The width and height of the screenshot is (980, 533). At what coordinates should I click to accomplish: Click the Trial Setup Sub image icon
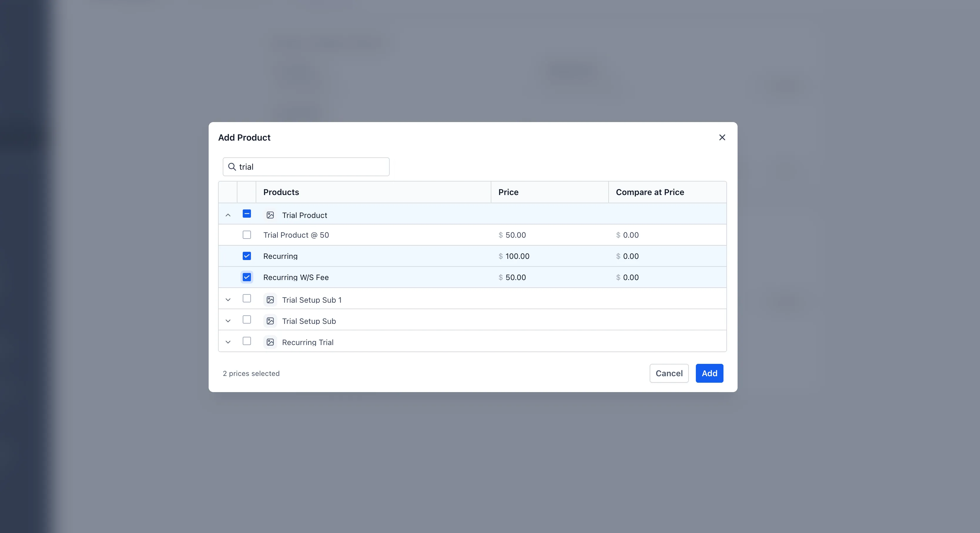pyautogui.click(x=270, y=321)
